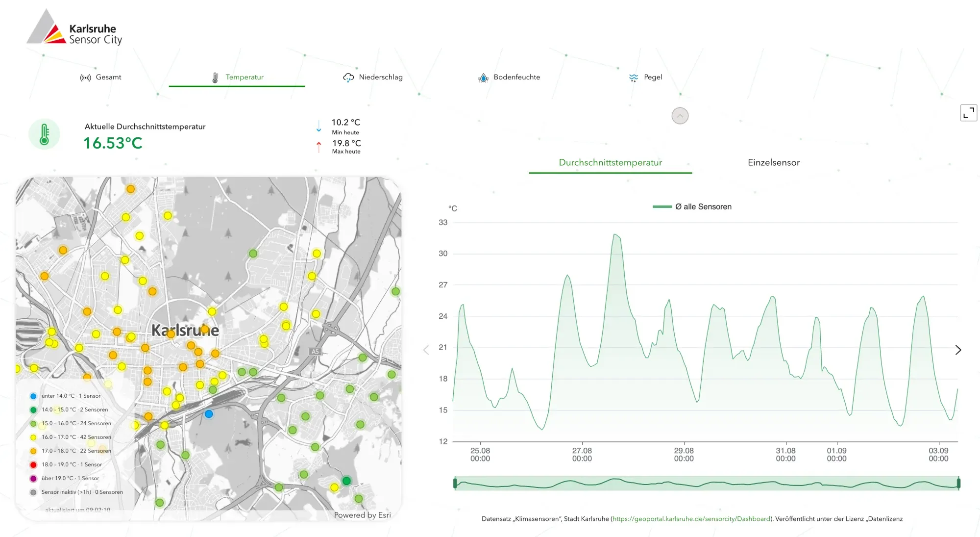Select the Temperatur tab
This screenshot has width=980, height=537.
[x=237, y=77]
